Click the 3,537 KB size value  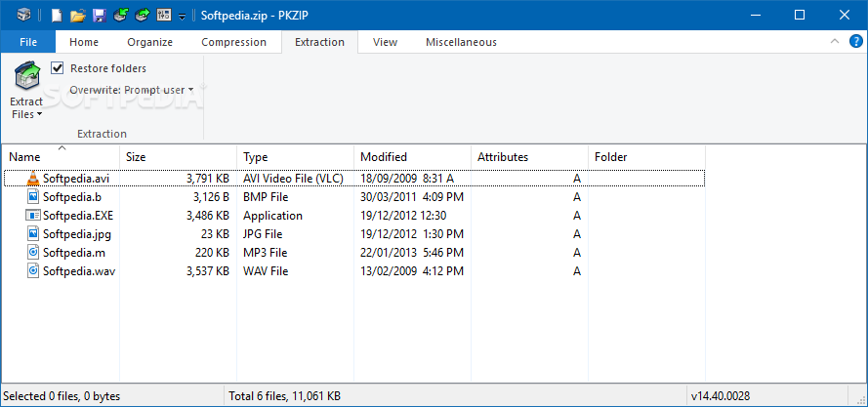tap(208, 271)
